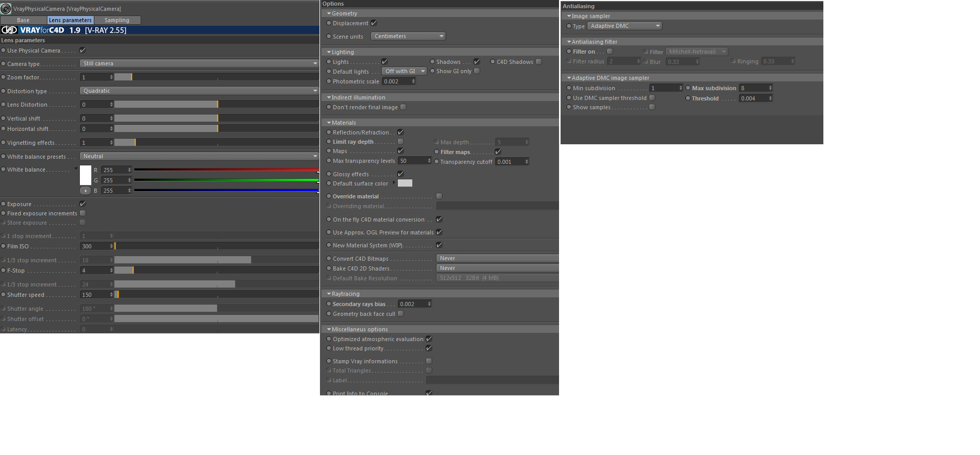Click the F-Stop slider bar
This screenshot has height=455, width=980.
217,271
